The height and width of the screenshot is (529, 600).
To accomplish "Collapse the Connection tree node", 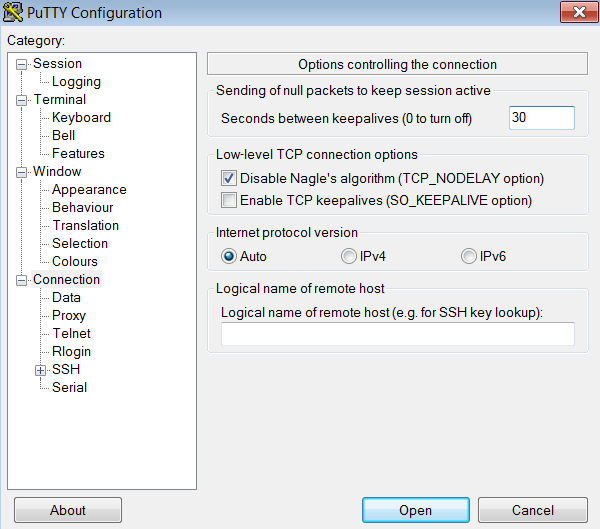I will pos(21,280).
